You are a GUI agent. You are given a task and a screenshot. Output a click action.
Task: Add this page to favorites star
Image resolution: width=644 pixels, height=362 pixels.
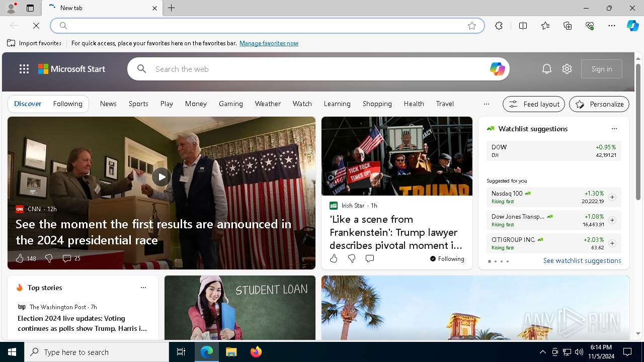pyautogui.click(x=472, y=26)
